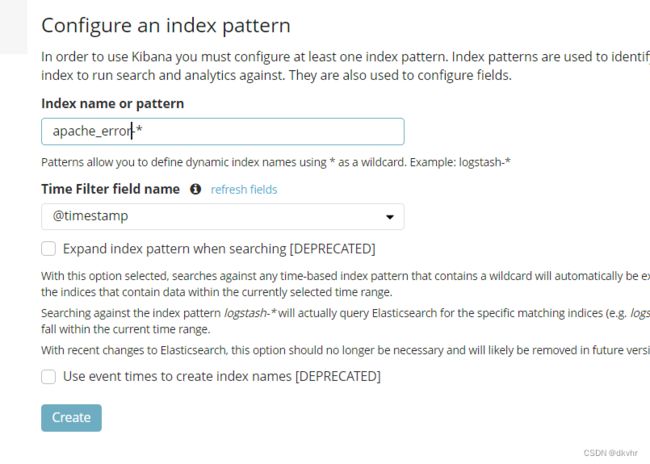Viewport: 650px width, 464px height.
Task: Click the Time Filter field name label
Action: (110, 189)
